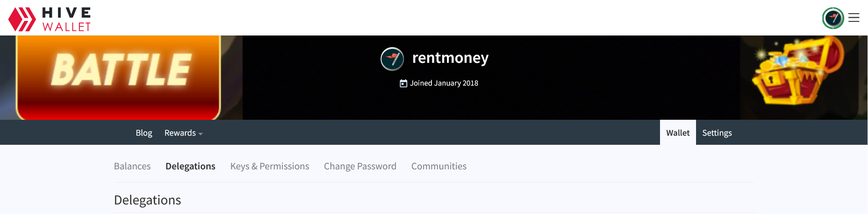The width and height of the screenshot is (868, 214).
Task: Click the Rewards dropdown caret arrow
Action: click(201, 134)
